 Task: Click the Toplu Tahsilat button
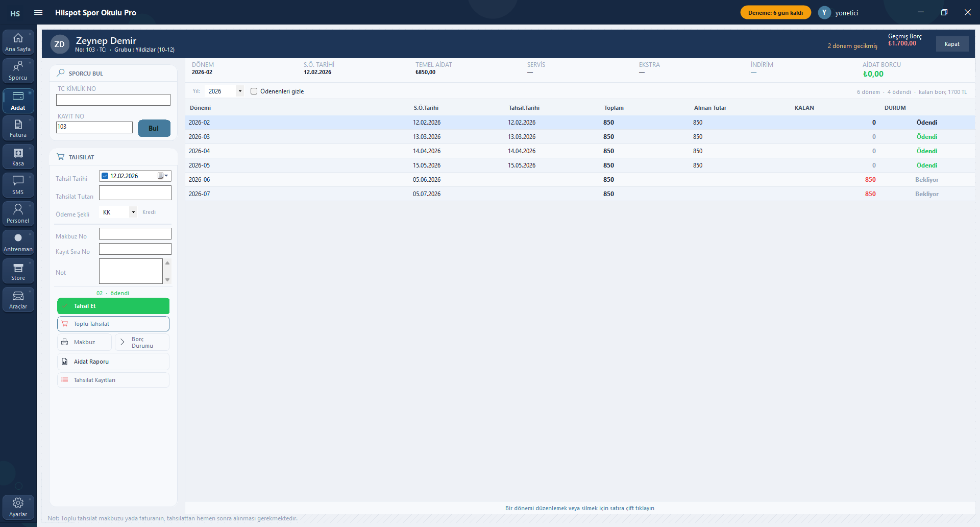coord(113,324)
